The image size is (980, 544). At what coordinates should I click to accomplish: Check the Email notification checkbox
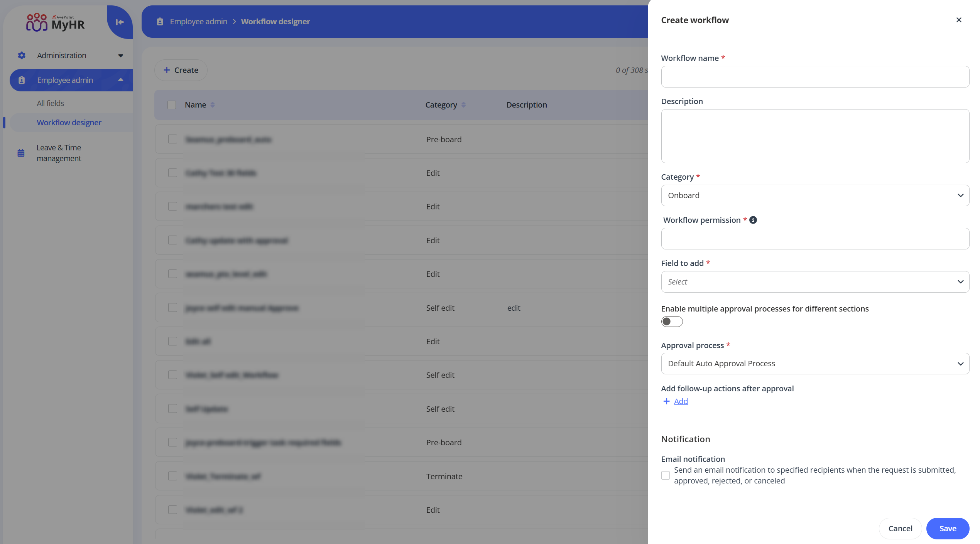[666, 475]
